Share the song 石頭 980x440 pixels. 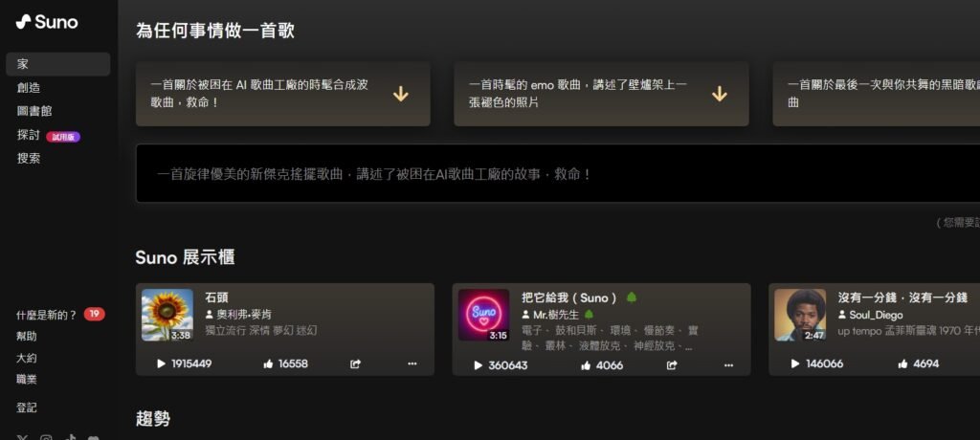coord(355,363)
